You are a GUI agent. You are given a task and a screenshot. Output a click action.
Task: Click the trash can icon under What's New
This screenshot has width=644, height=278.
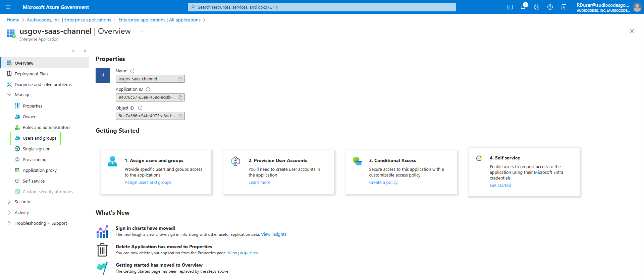point(102,250)
